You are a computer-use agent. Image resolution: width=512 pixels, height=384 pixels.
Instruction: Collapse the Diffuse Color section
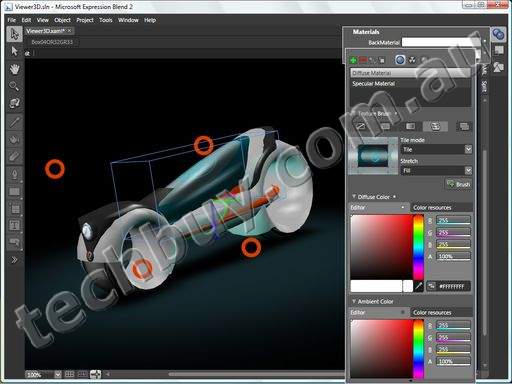[x=354, y=197]
